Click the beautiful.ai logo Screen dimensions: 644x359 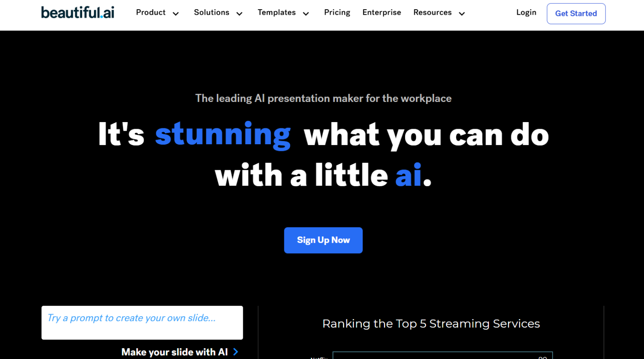pyautogui.click(x=78, y=13)
